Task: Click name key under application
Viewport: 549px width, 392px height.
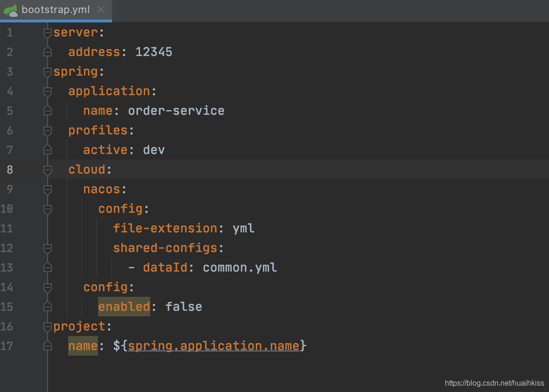Action: click(x=98, y=111)
